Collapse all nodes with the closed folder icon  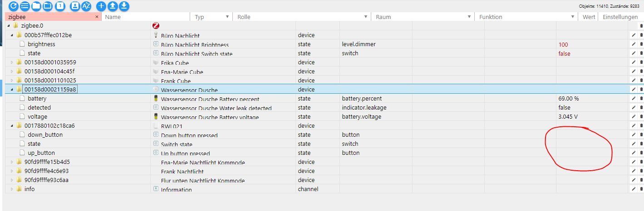tap(36, 6)
